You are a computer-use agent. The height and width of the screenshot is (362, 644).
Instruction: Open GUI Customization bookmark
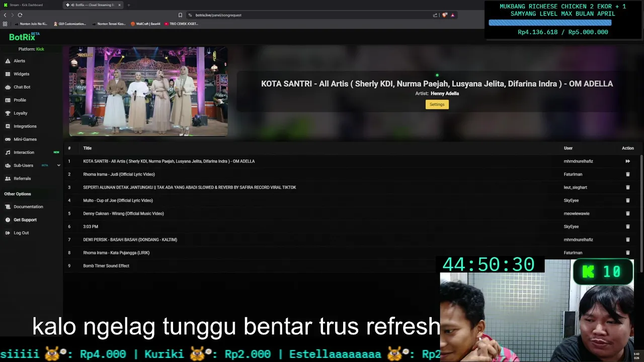pyautogui.click(x=70, y=24)
